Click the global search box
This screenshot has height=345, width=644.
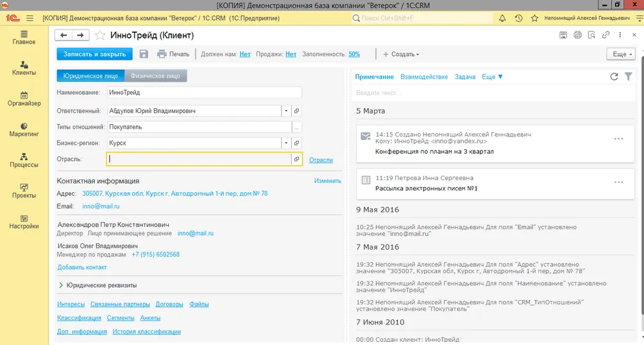click(x=422, y=18)
